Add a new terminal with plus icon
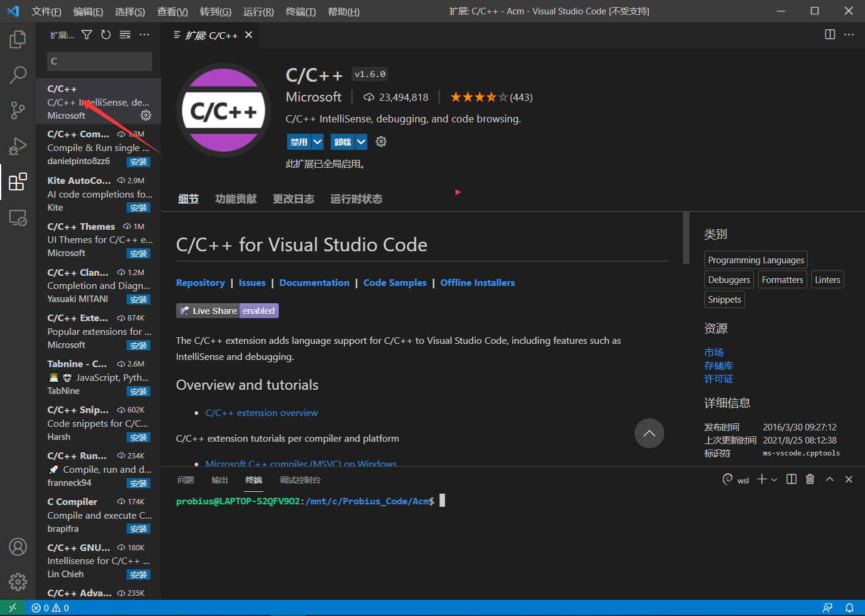 (762, 479)
